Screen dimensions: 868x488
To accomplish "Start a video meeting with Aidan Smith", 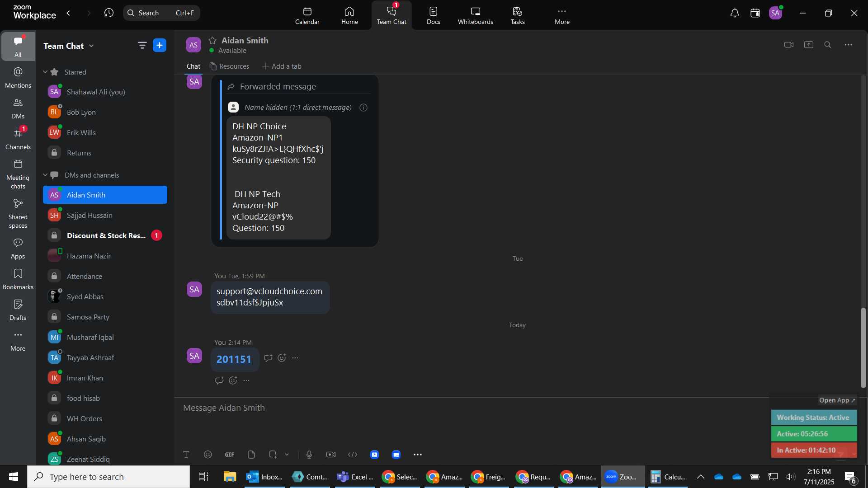I will click(789, 45).
